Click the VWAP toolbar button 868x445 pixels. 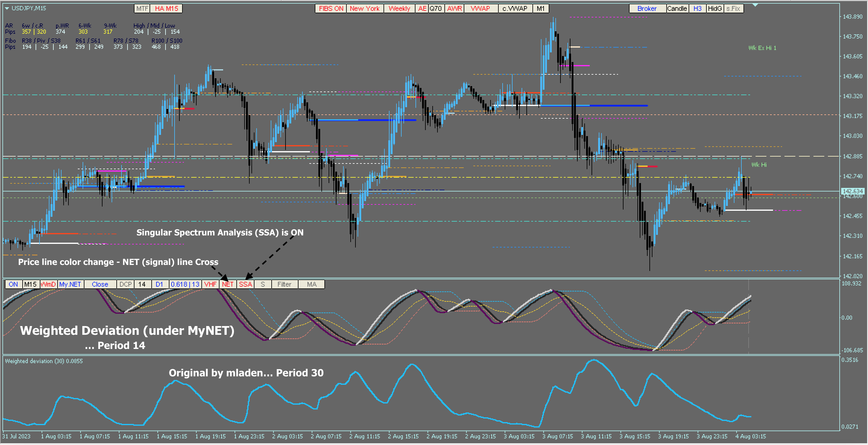[x=480, y=8]
